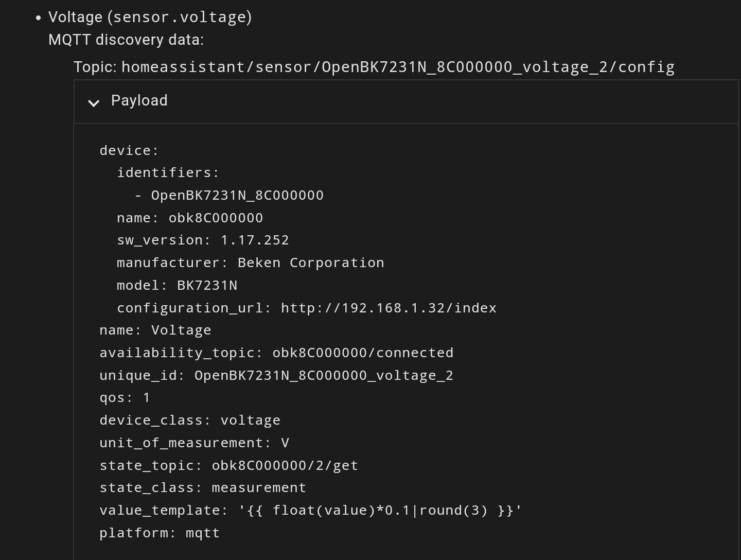Click the unit_of_measurement: V line

click(194, 443)
